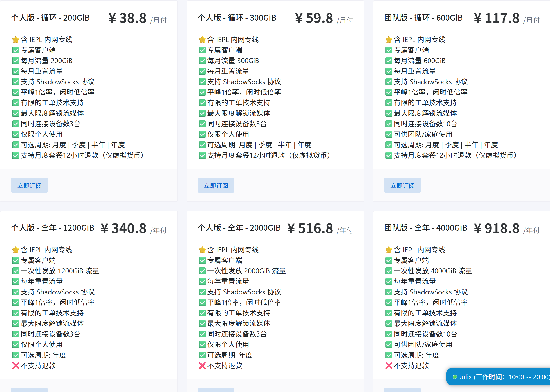Click 每年重置流量 in the 4000GiB plan
The width and height of the screenshot is (550, 392).
pos(415,282)
